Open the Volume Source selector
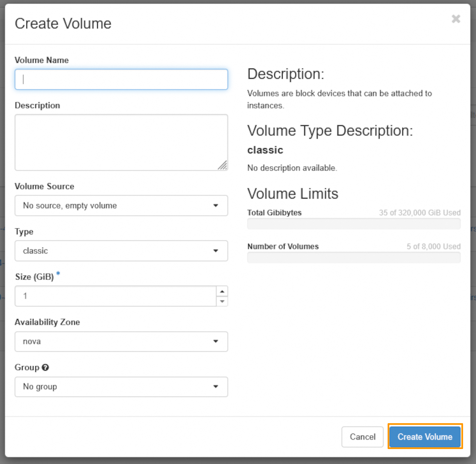 pyautogui.click(x=121, y=205)
